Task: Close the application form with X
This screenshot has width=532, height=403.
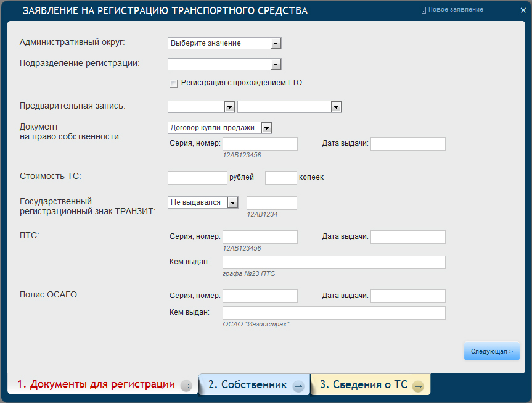Action: pyautogui.click(x=523, y=10)
